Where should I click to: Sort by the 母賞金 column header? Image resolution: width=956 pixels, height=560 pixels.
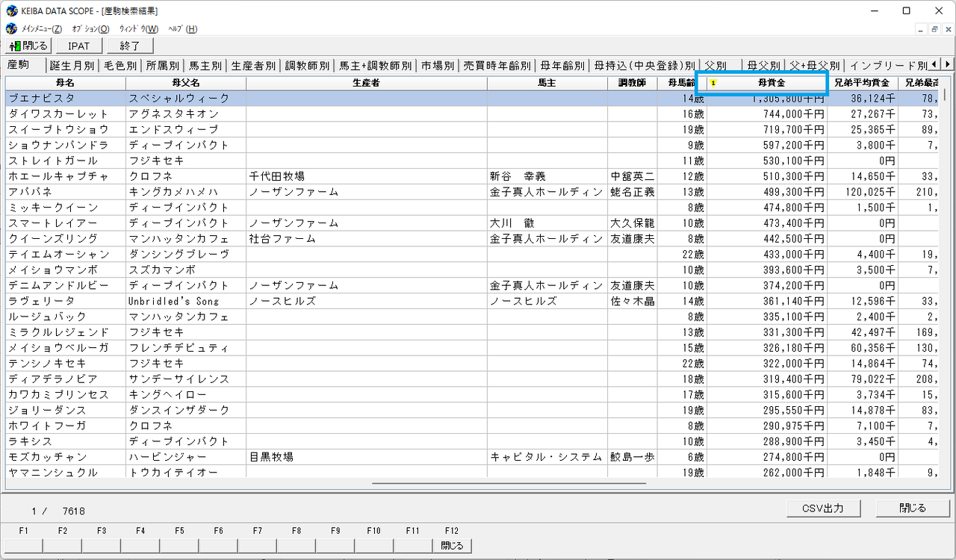pyautogui.click(x=767, y=83)
